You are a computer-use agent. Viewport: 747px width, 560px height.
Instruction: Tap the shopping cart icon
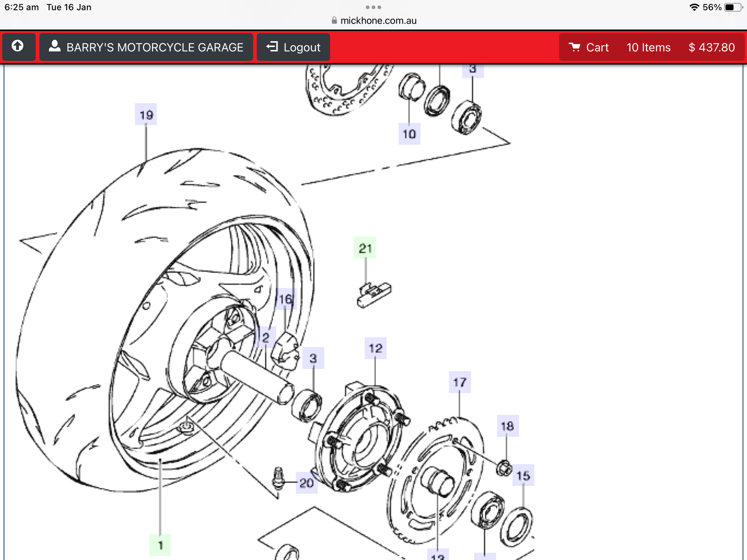point(574,47)
